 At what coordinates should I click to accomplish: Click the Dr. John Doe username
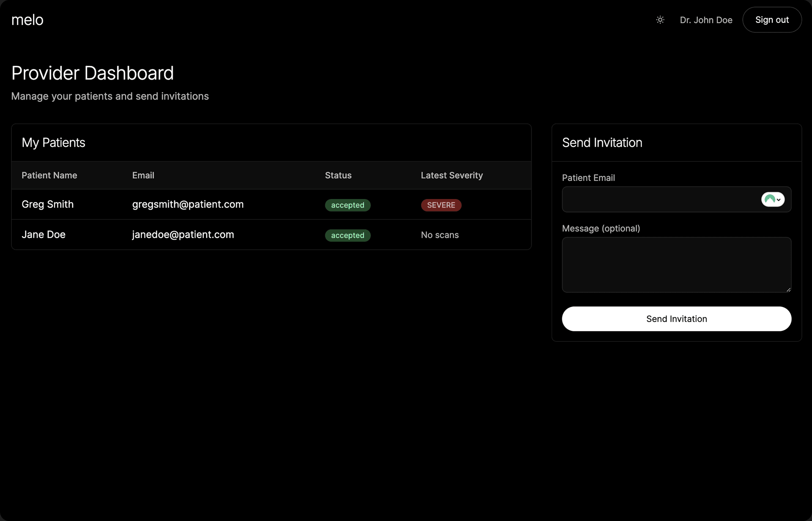(x=706, y=20)
